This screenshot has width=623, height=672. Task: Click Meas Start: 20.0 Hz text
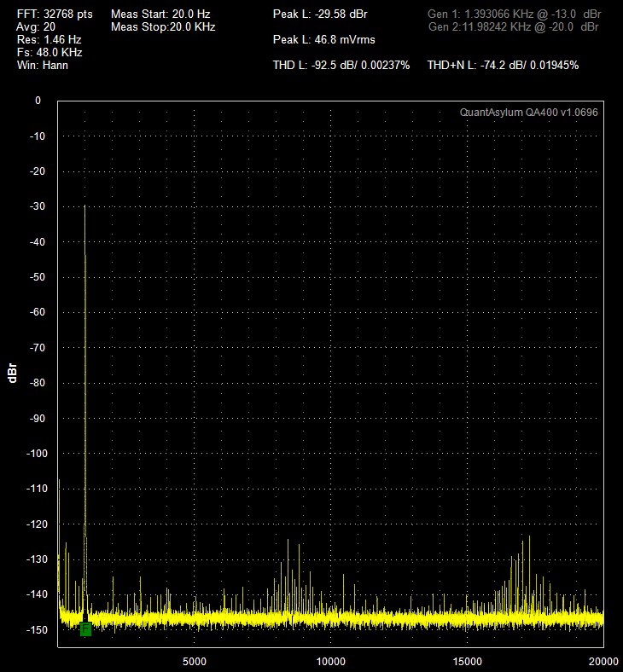(x=160, y=14)
